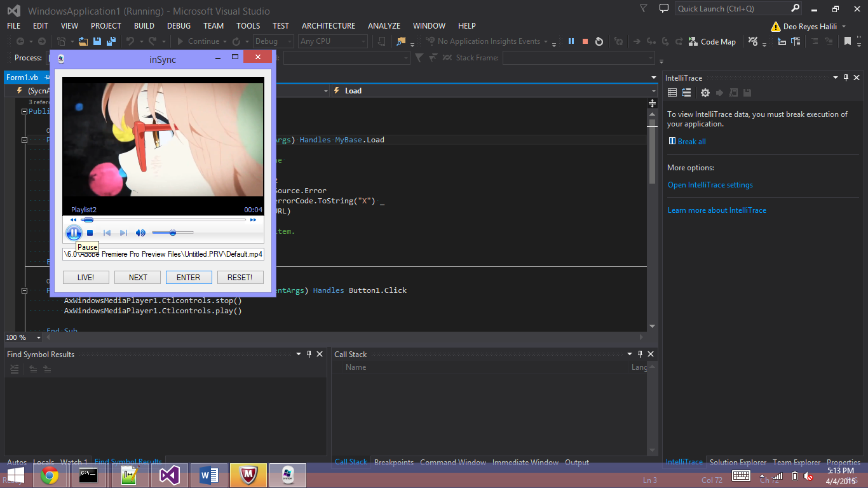Click the bookmark toolbar icon
Screen dimensions: 868x488
pos(847,41)
